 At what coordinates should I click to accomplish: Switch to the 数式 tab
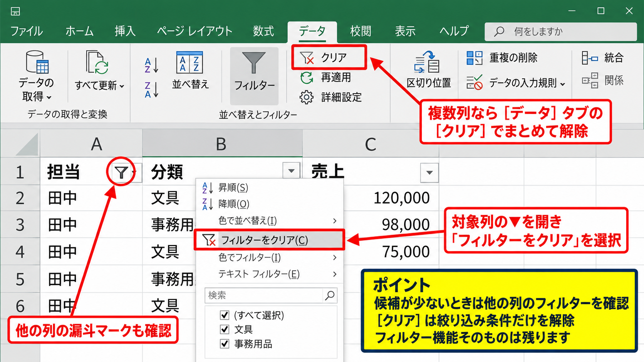point(263,31)
